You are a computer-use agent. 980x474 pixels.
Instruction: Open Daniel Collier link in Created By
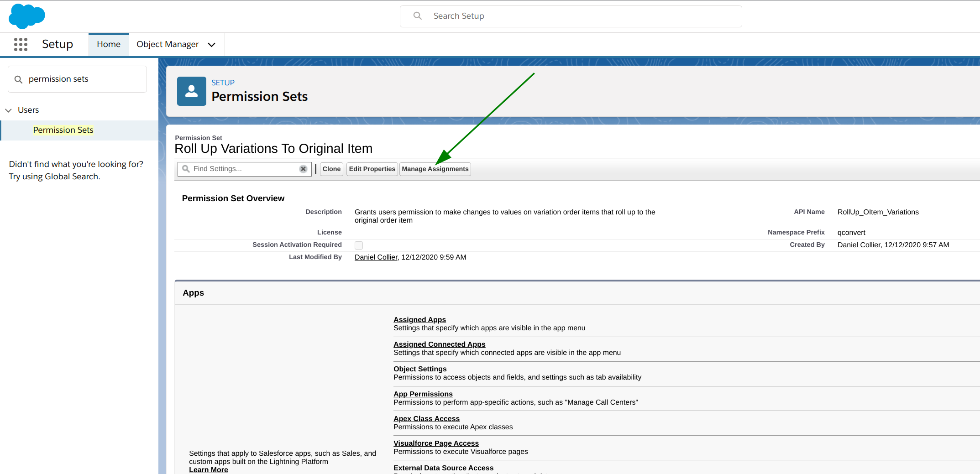pos(859,245)
